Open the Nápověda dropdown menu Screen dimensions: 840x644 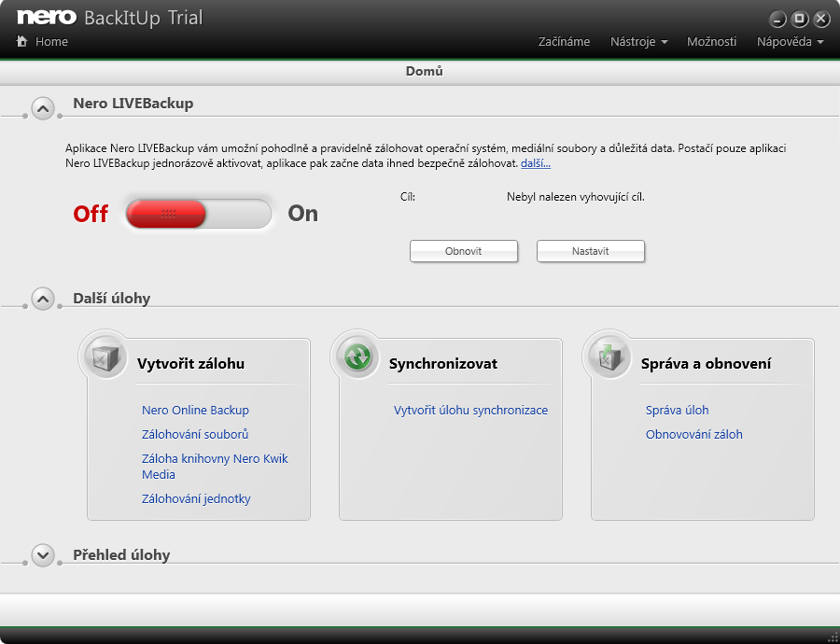(x=790, y=42)
